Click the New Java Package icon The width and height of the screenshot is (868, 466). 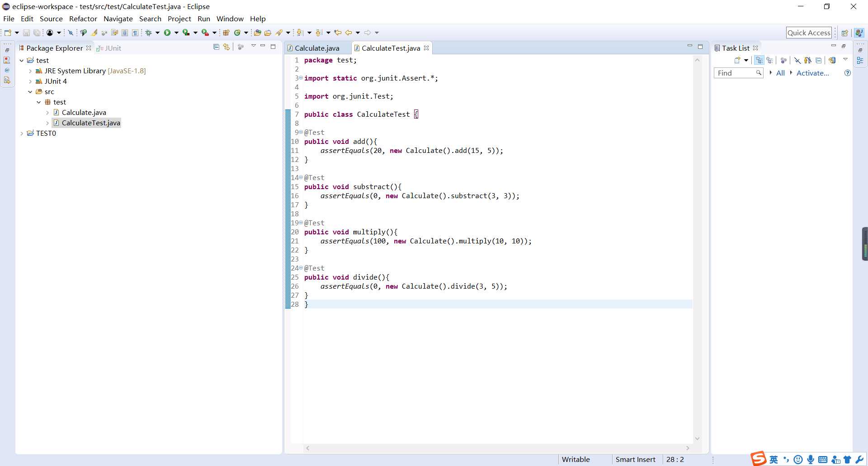226,33
